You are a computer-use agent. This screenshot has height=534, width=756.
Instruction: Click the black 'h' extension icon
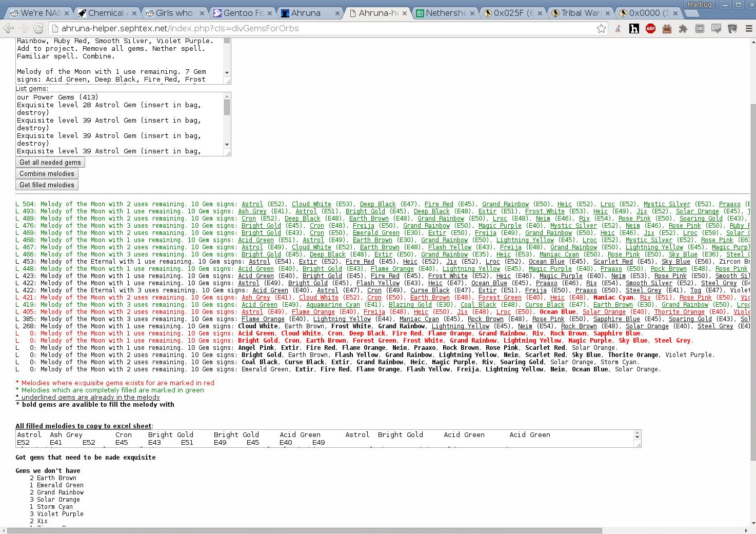point(634,29)
